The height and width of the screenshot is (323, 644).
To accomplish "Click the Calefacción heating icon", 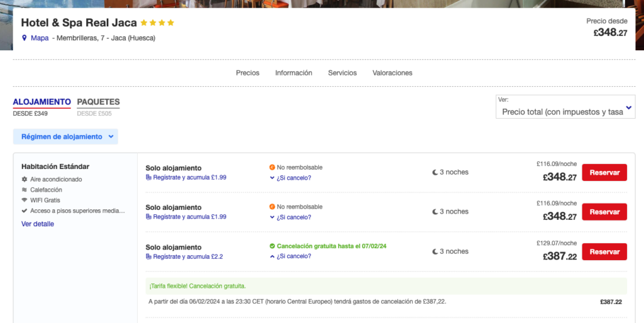I will [x=25, y=190].
